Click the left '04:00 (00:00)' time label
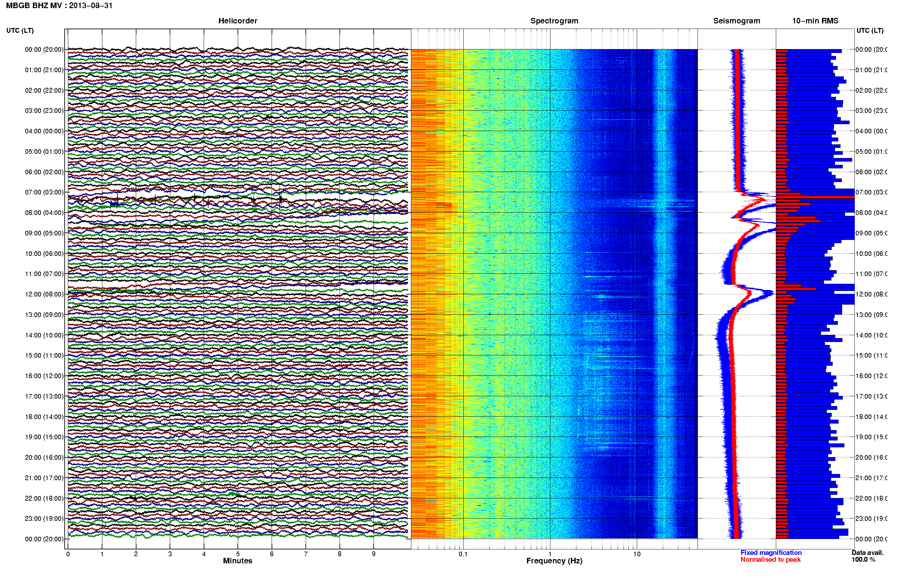 click(44, 131)
